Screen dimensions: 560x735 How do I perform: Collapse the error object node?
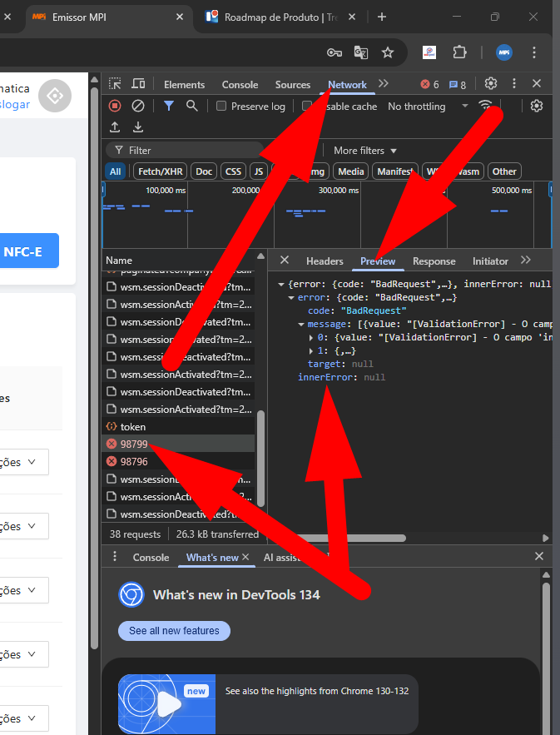click(291, 297)
